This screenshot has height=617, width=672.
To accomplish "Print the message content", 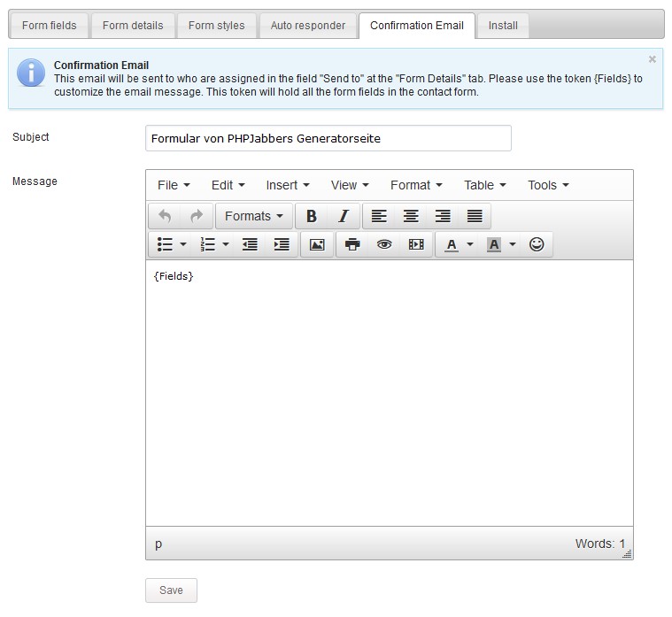I will click(352, 244).
